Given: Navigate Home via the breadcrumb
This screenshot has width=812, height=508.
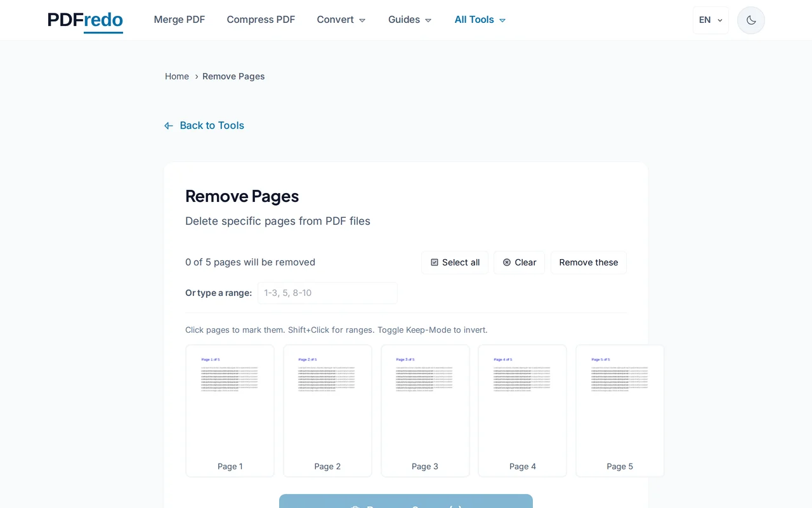Looking at the screenshot, I should click(x=177, y=76).
